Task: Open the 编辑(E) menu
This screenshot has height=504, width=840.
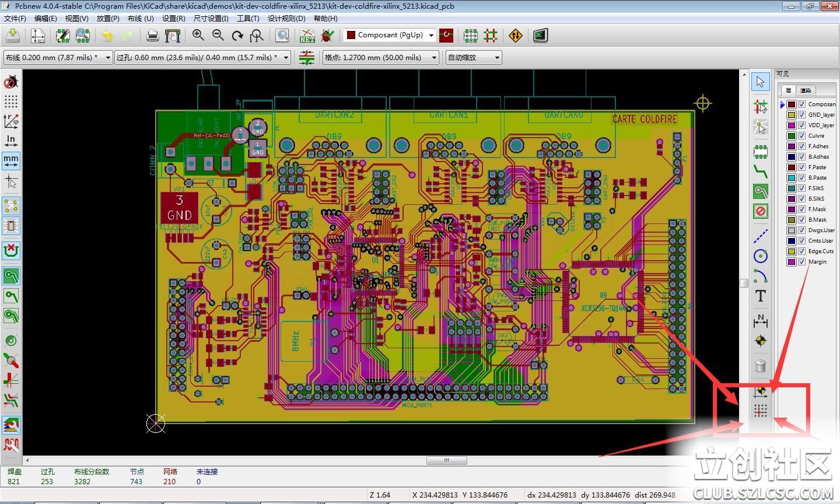Action: [45, 19]
